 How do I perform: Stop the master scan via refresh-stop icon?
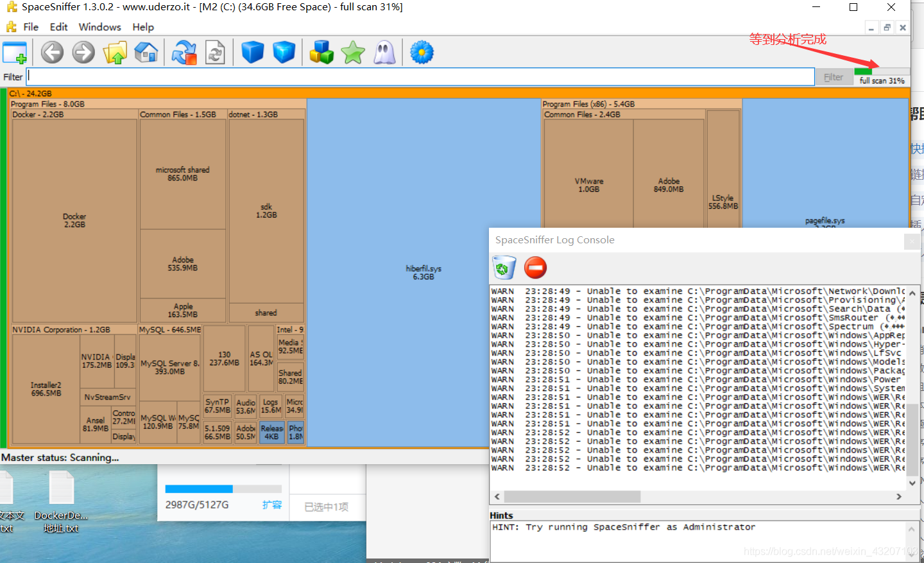click(x=184, y=53)
